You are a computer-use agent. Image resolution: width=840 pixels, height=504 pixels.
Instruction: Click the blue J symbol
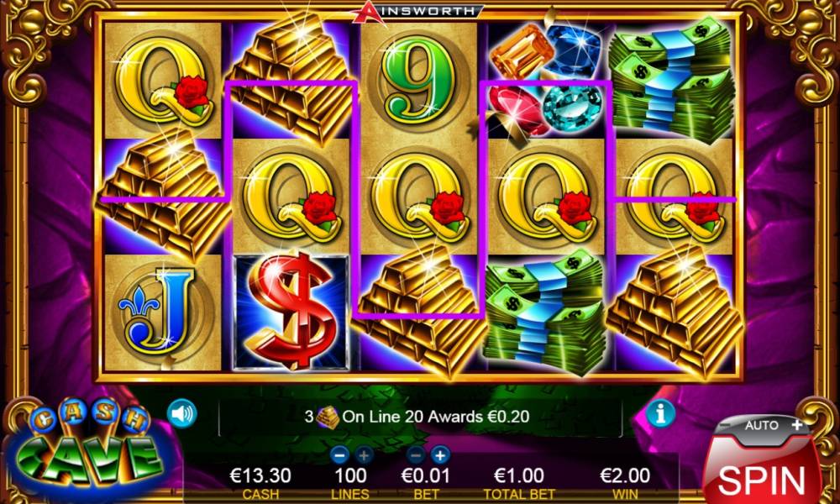pos(162,312)
